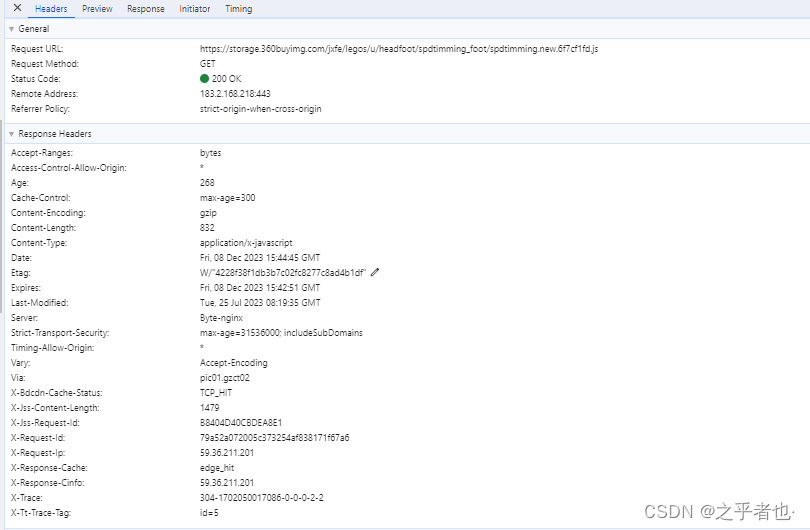Select the Status Code: label
Viewport: 810px width, 530px height.
36,79
